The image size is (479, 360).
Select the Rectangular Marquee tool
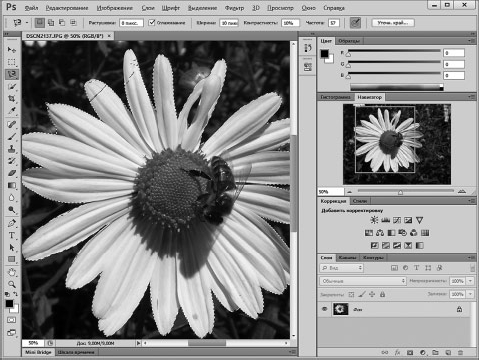tap(12, 62)
